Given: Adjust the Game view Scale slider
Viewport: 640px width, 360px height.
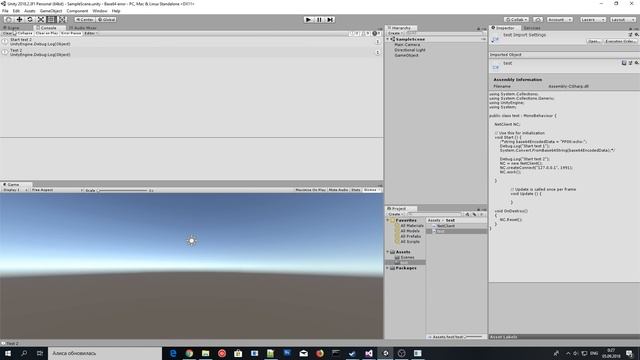Looking at the screenshot, I should 122,190.
